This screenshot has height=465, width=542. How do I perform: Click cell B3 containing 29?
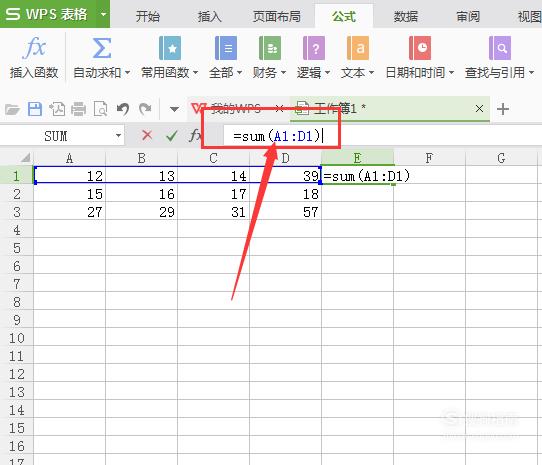[141, 212]
